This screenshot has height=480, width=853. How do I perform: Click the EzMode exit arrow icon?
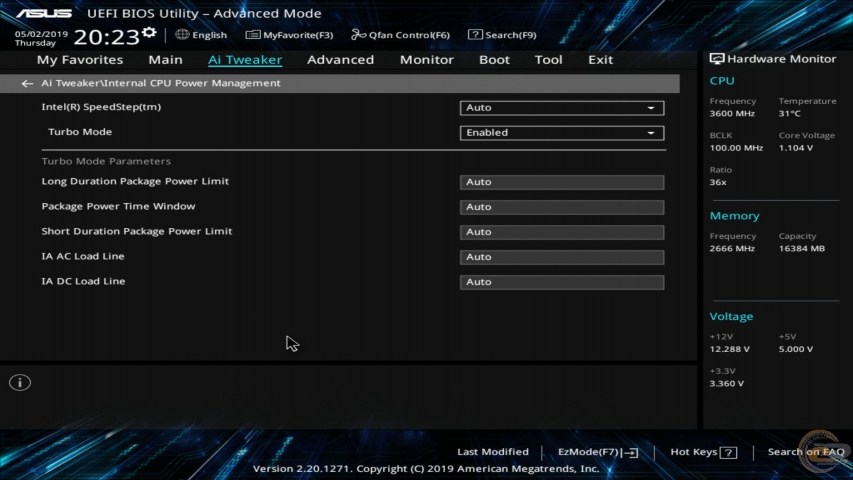631,452
